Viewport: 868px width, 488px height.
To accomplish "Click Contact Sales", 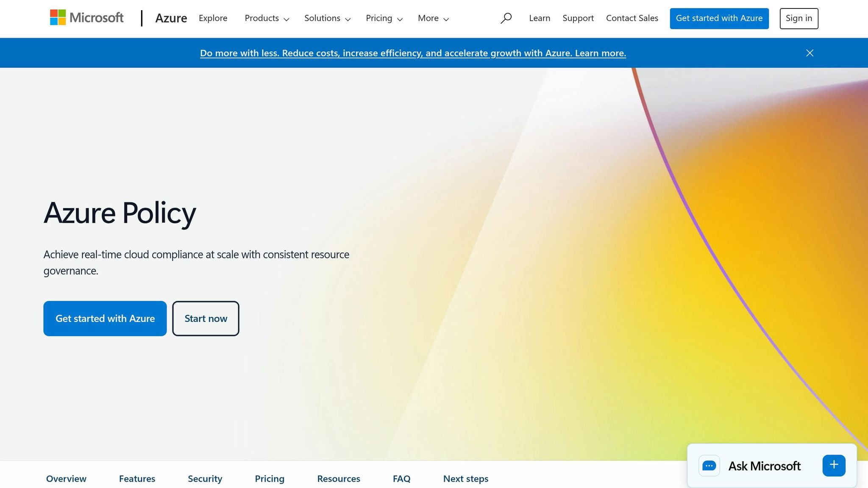I will click(x=632, y=18).
